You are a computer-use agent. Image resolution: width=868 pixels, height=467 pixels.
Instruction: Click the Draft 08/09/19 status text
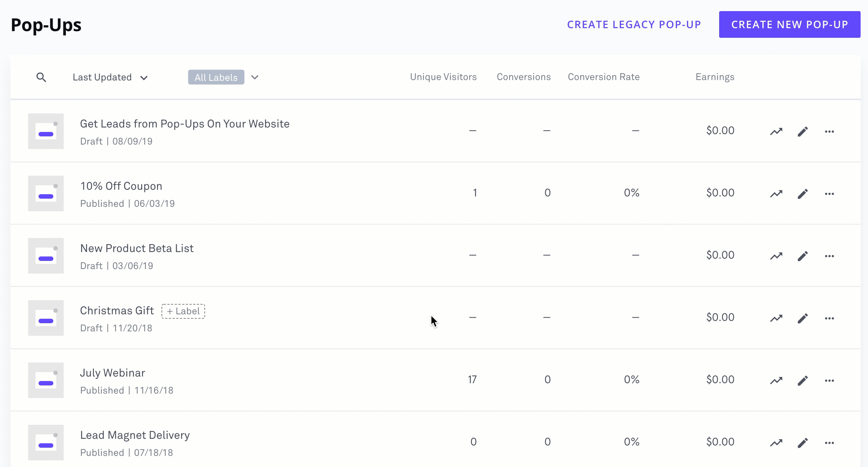coord(116,141)
